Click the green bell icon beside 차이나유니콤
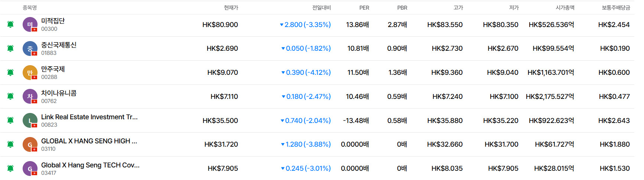This screenshot has width=644, height=180. point(10,96)
